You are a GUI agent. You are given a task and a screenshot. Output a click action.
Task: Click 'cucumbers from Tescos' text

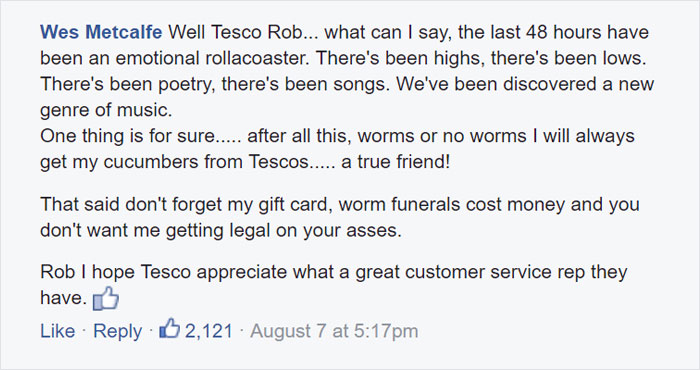pyautogui.click(x=206, y=162)
